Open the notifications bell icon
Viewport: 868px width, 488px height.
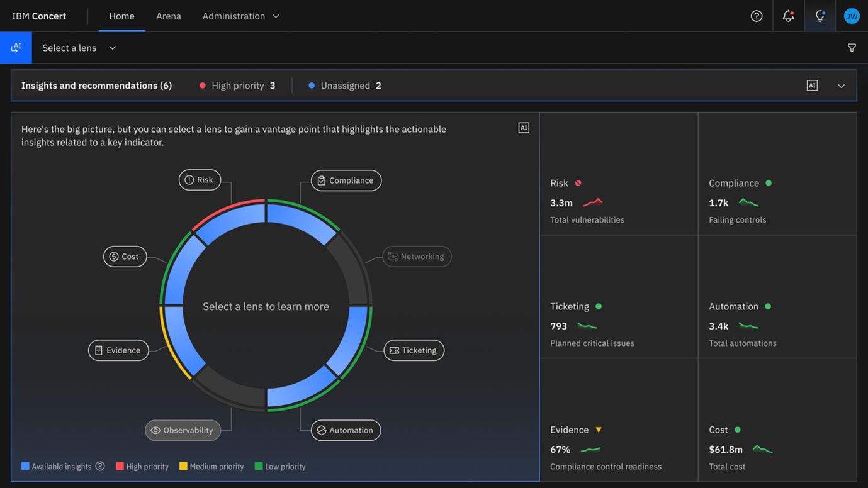tap(788, 16)
